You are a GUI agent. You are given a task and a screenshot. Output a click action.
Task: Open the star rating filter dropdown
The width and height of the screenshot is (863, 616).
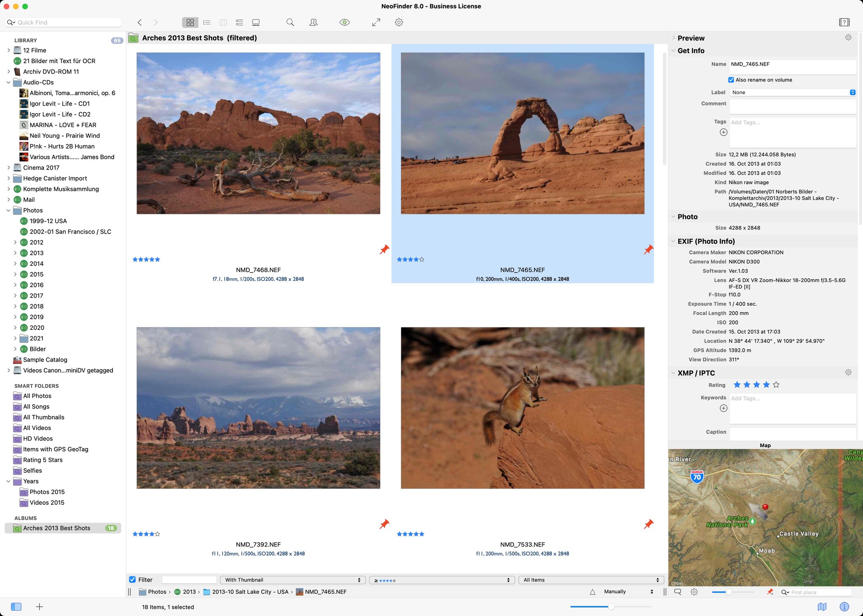click(x=442, y=580)
